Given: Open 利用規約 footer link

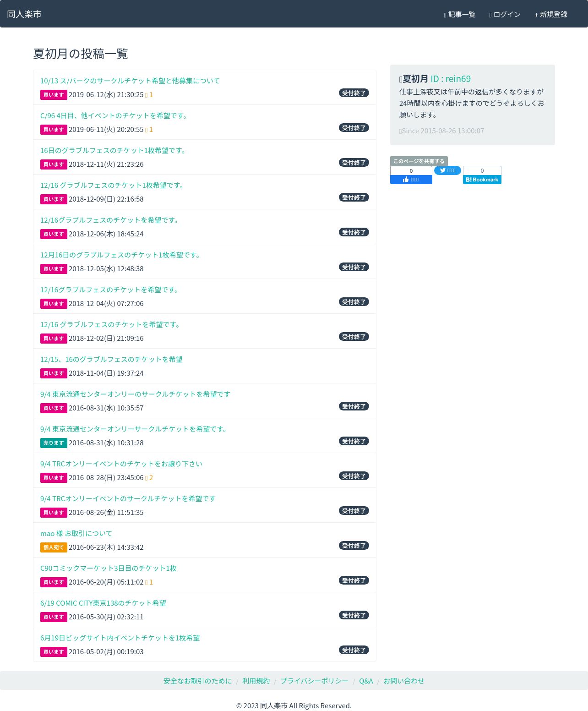Looking at the screenshot, I should 256,681.
